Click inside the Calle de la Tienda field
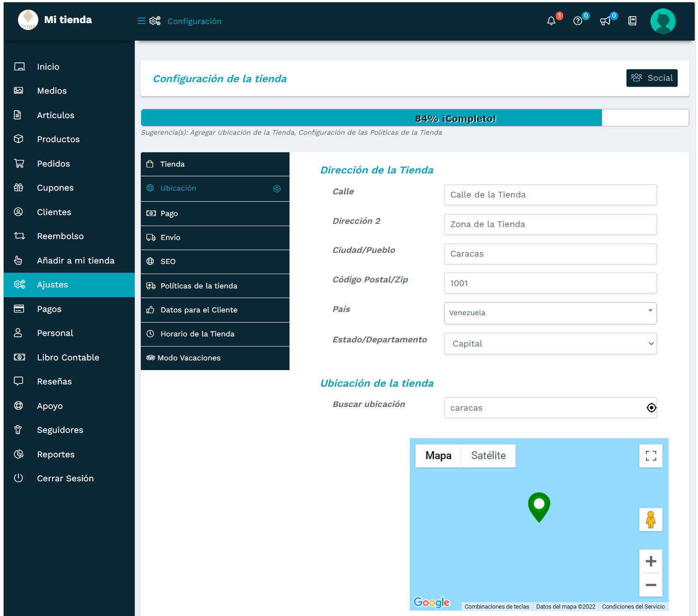The image size is (698, 616). (549, 195)
